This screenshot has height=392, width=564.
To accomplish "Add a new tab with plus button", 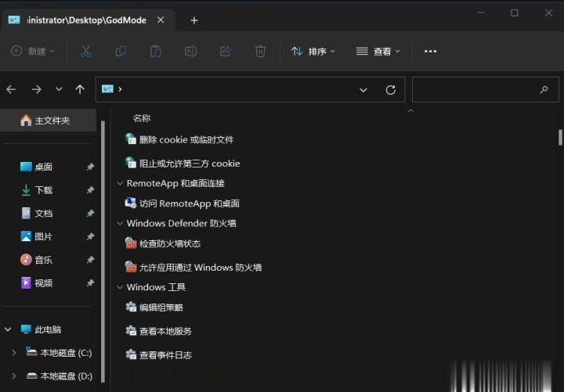I will point(194,20).
